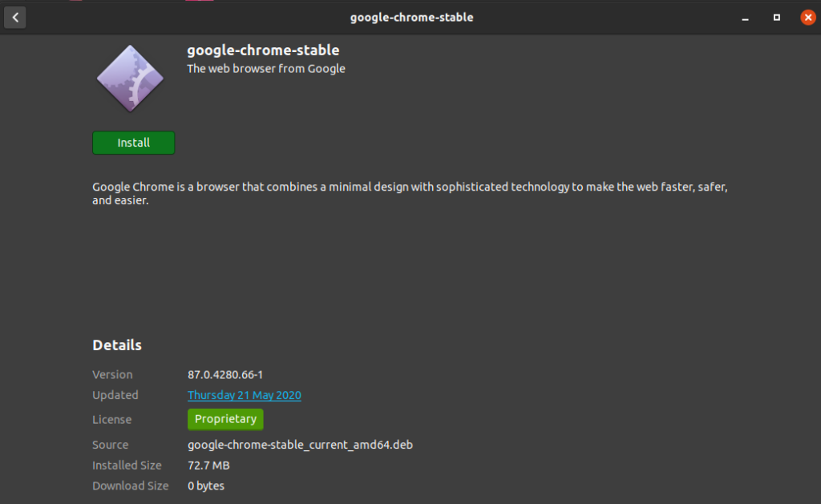
Task: Click the subtitle 'The web browser from Google'
Action: [266, 69]
